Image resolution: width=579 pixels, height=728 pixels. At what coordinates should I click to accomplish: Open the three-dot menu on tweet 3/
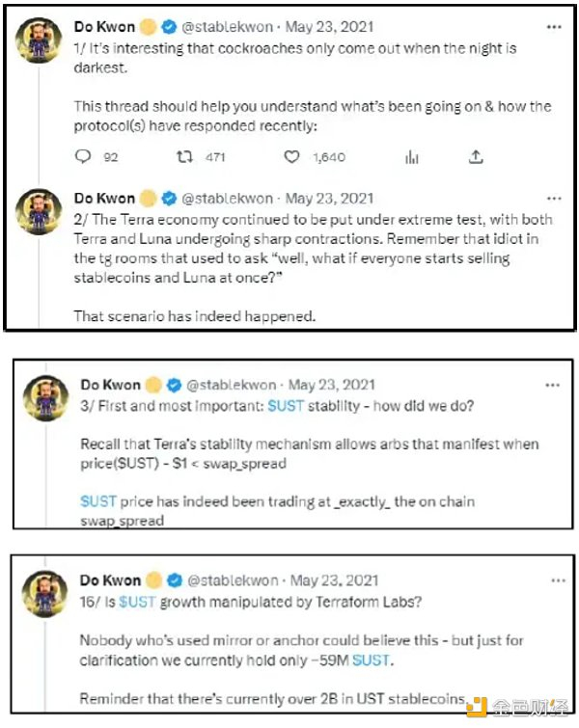[551, 385]
